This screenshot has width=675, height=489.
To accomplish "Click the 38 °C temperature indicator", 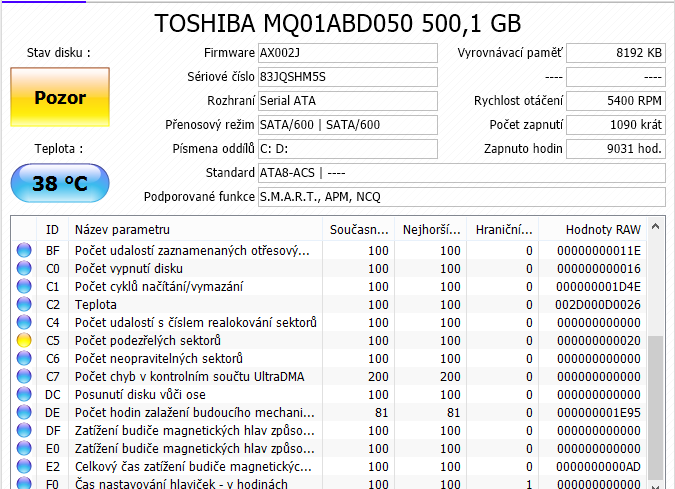I will click(x=60, y=183).
